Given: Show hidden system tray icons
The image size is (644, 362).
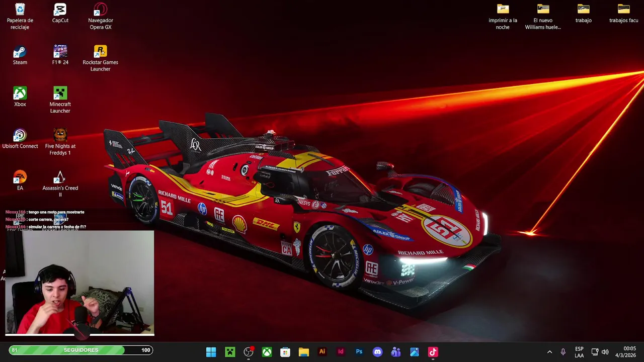Looking at the screenshot, I should [549, 352].
